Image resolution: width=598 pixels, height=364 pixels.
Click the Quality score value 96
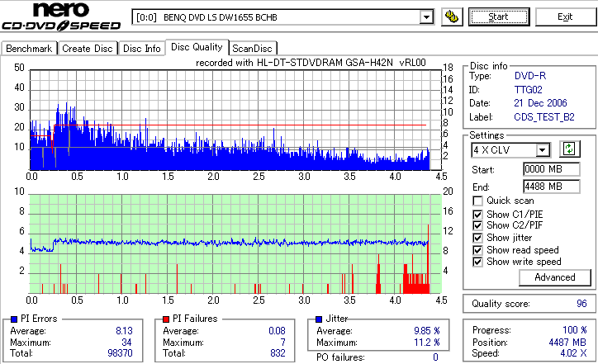581,304
